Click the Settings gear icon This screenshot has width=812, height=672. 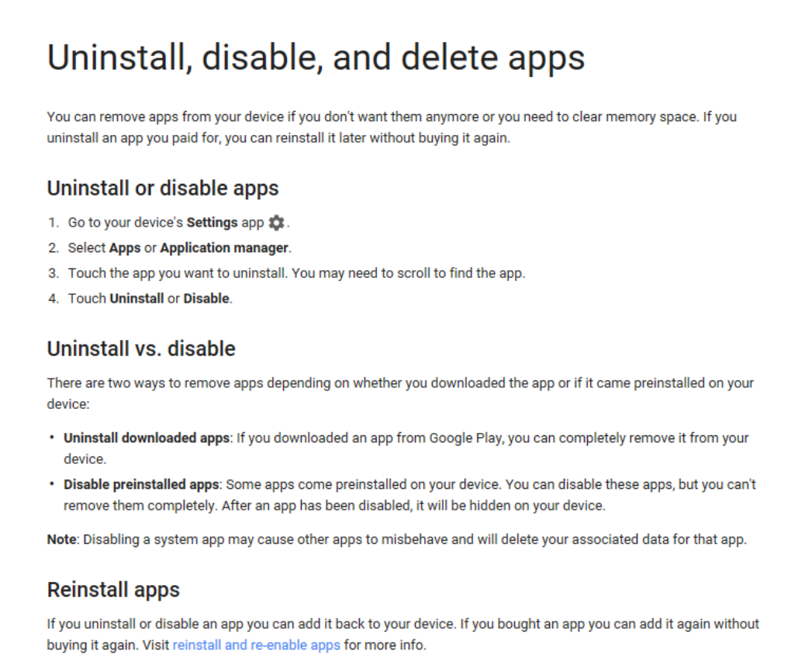point(277,223)
